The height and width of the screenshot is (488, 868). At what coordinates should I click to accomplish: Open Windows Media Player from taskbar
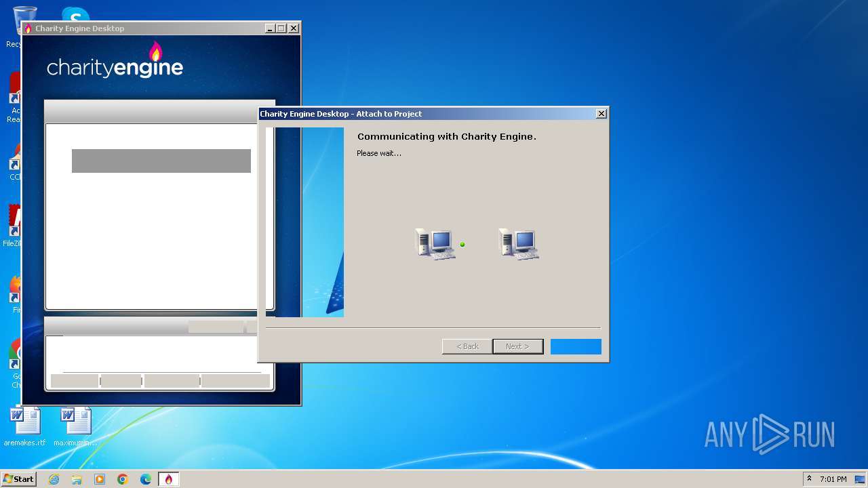coord(100,479)
